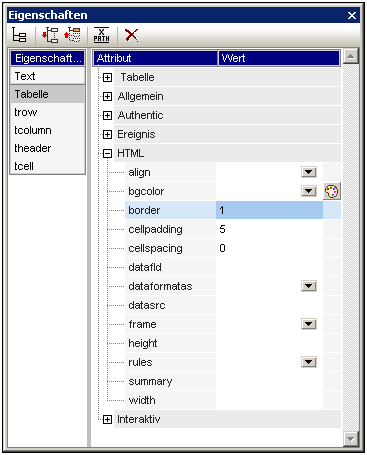Select the align attribute label

[x=139, y=173]
